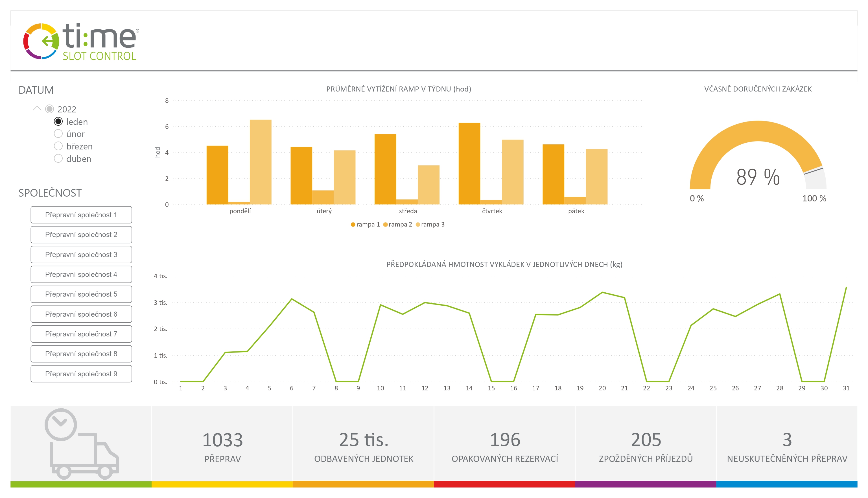Click the rampa 1 legend marker

tap(353, 225)
